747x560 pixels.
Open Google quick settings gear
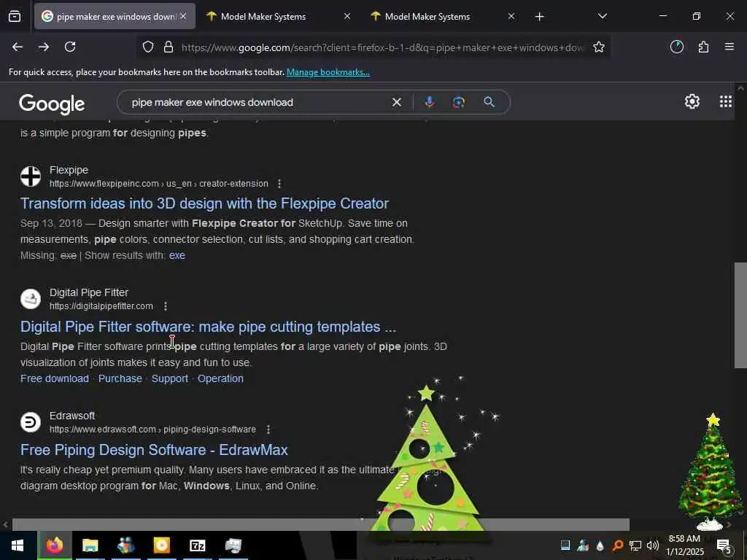tap(692, 101)
